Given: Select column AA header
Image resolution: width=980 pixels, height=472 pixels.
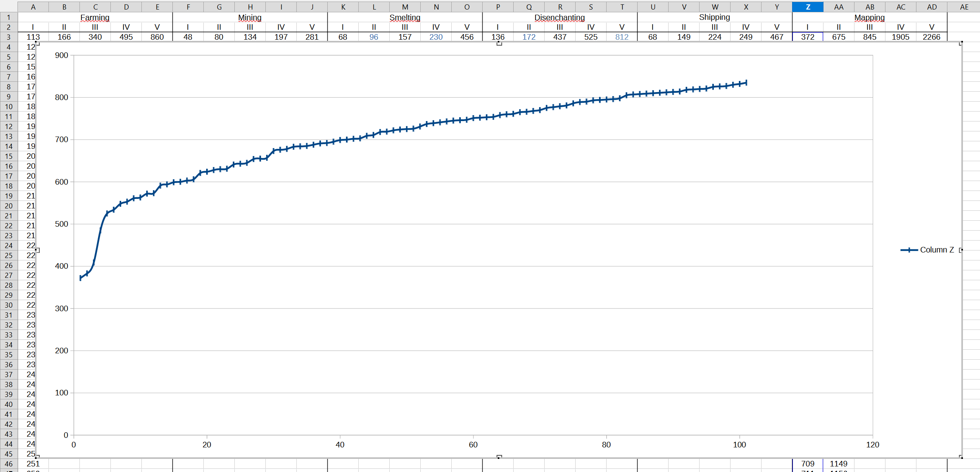Looking at the screenshot, I should pos(839,7).
